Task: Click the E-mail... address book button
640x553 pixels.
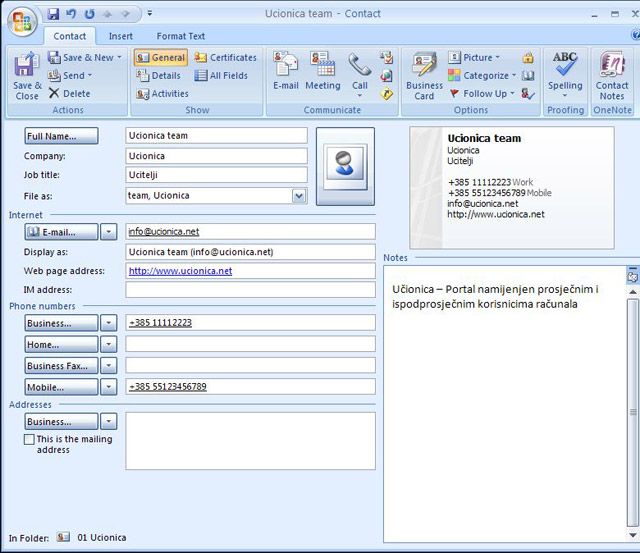Action: [61, 232]
